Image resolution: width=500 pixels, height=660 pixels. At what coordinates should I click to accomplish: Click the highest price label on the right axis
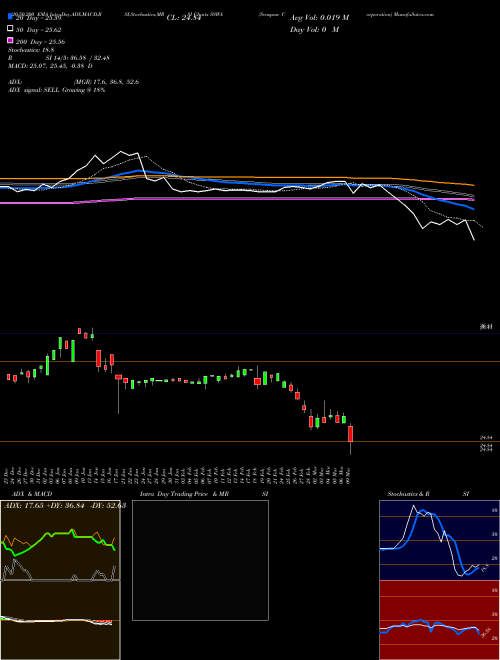(487, 327)
